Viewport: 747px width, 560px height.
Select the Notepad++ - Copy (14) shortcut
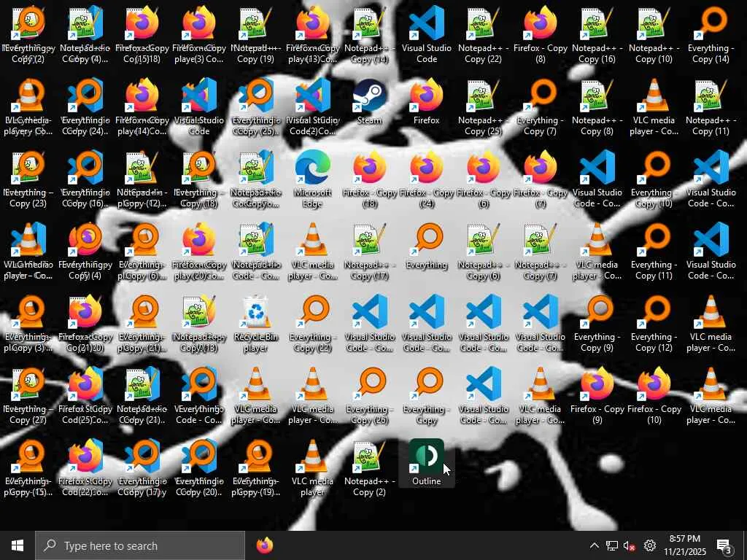369,36
